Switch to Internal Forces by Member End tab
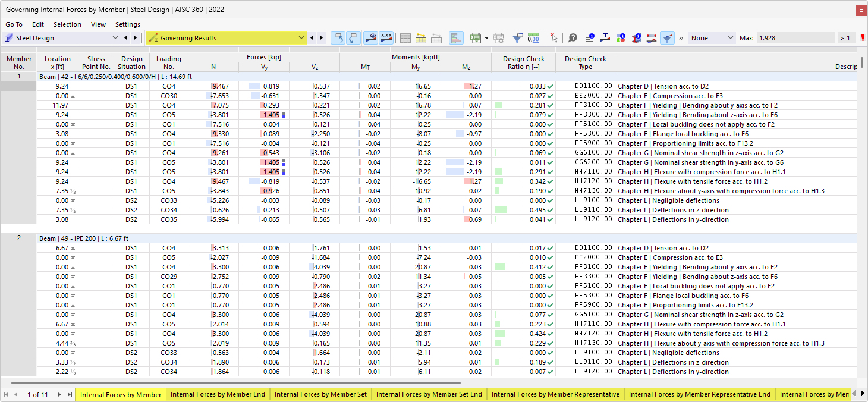The image size is (868, 402). [x=218, y=394]
